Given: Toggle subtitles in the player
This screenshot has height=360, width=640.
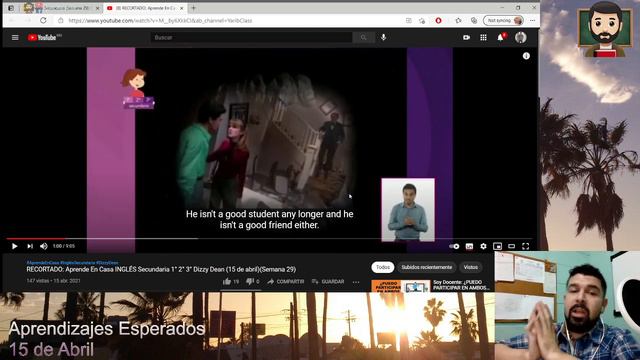Looking at the screenshot, I should 469,246.
